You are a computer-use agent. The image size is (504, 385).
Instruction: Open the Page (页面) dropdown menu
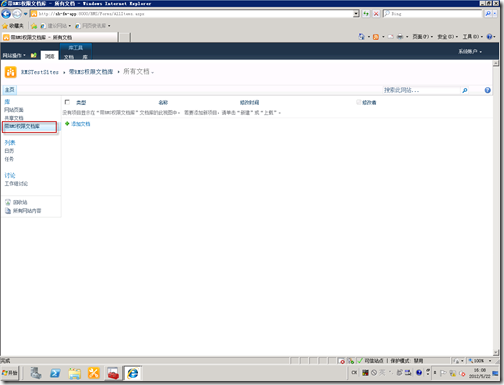pyautogui.click(x=422, y=37)
